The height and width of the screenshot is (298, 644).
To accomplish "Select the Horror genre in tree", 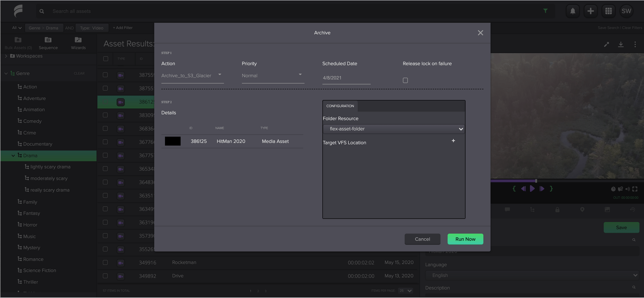I will coord(30,225).
